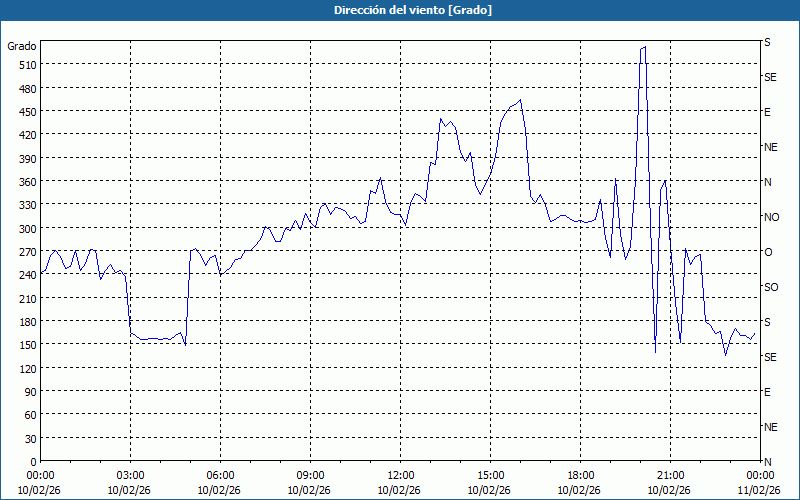The width and height of the screenshot is (800, 500).
Task: Click the 180 tick on left axis
Action: click(26, 322)
